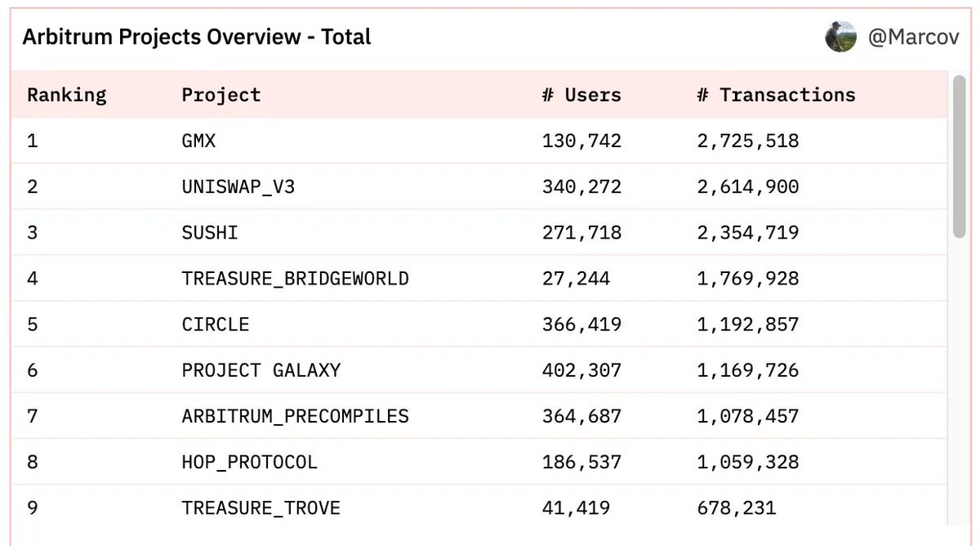Click the users value 340,272
The image size is (980, 546).
tap(581, 187)
